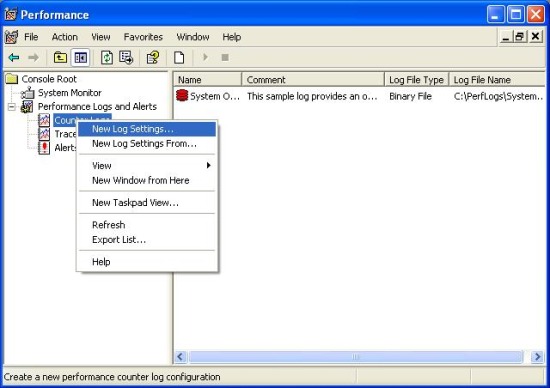Click the Up one level folder icon
The image size is (550, 388).
click(x=60, y=57)
